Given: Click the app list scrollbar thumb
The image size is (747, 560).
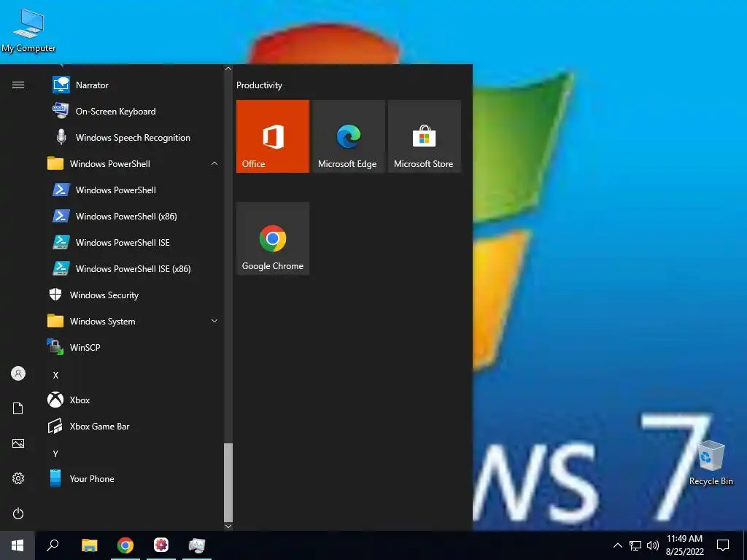Looking at the screenshot, I should point(228,482).
